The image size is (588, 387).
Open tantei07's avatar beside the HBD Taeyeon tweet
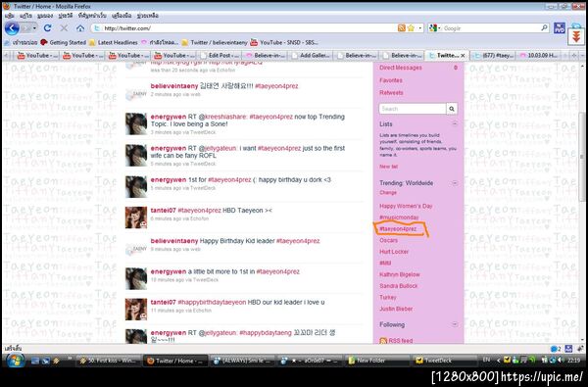[x=136, y=218]
